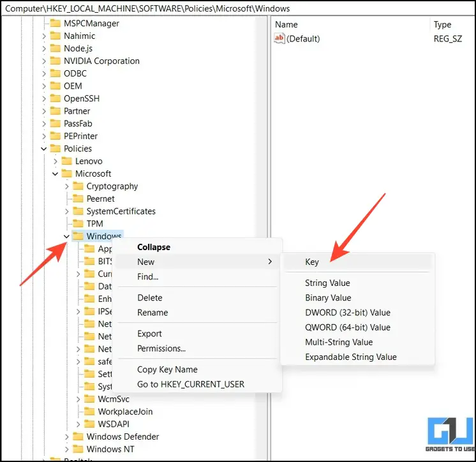Click the Windows Defender folder icon

pyautogui.click(x=78, y=436)
